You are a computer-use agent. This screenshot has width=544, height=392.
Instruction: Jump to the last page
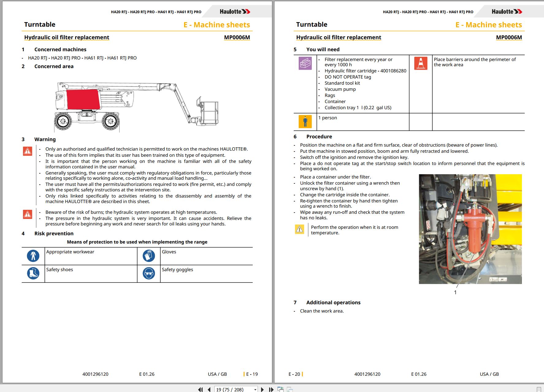point(271,389)
